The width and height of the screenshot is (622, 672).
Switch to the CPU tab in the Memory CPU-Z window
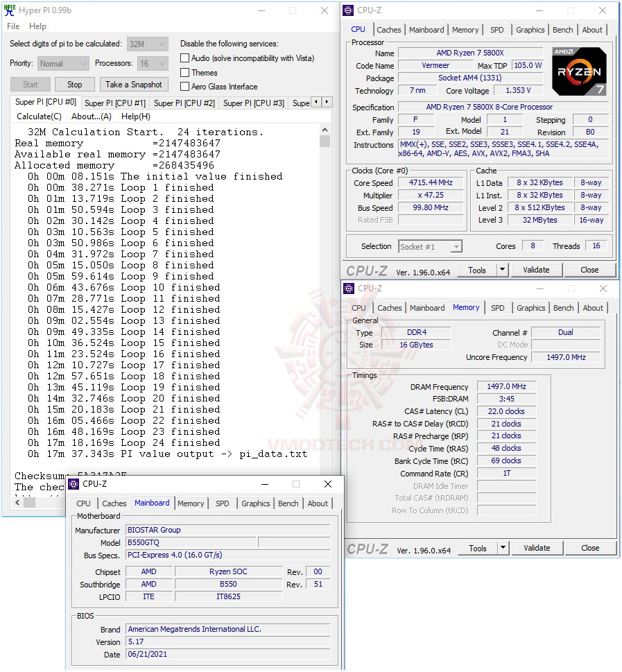[x=358, y=308]
